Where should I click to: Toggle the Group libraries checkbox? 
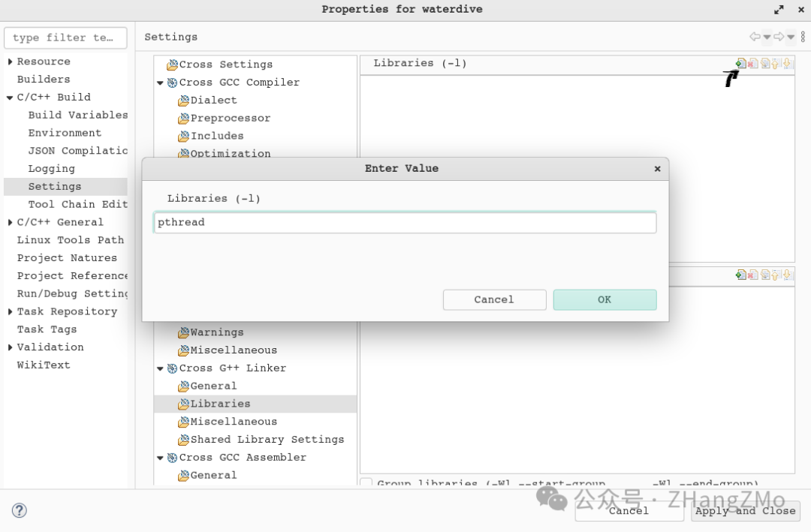[x=366, y=483]
